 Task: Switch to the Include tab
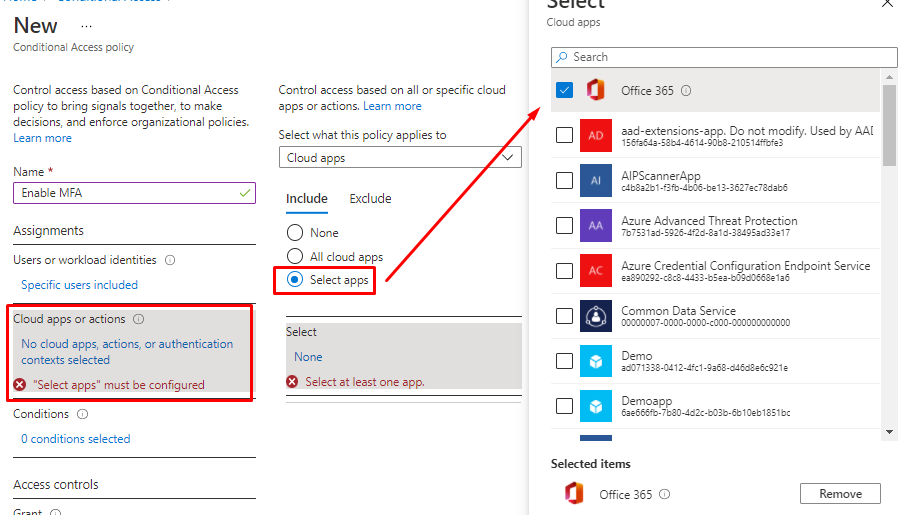307,199
